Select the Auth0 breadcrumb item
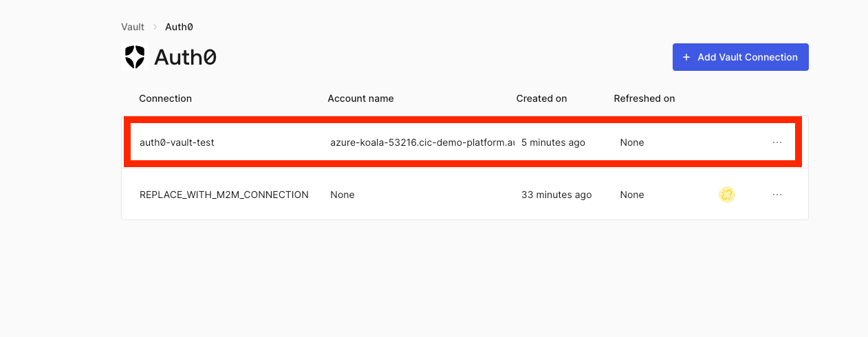The width and height of the screenshot is (868, 337). pyautogui.click(x=179, y=27)
